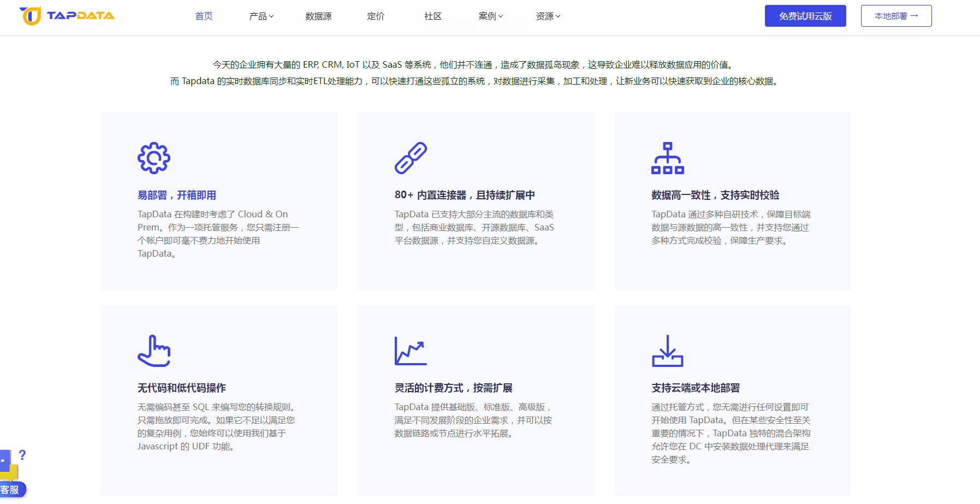980x504 pixels.
Task: Click the description starting TapData 通过多种自研技术
Action: click(731, 227)
